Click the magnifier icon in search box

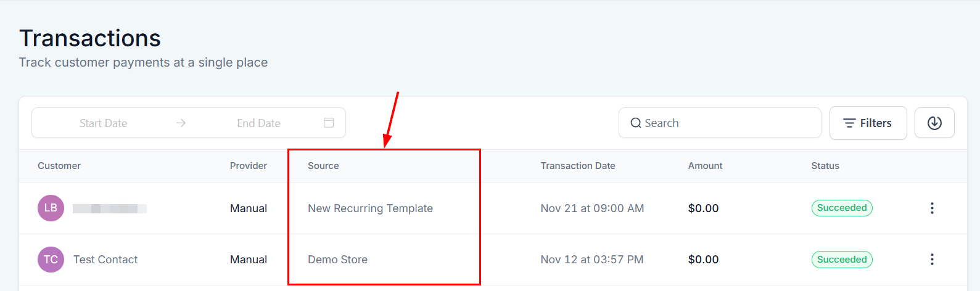click(x=636, y=123)
